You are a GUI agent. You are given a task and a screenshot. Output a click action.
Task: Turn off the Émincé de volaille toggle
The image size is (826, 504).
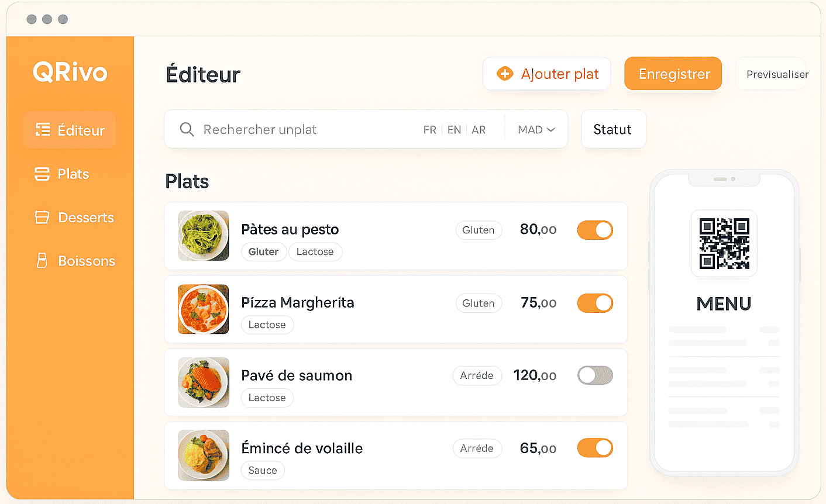pyautogui.click(x=595, y=448)
